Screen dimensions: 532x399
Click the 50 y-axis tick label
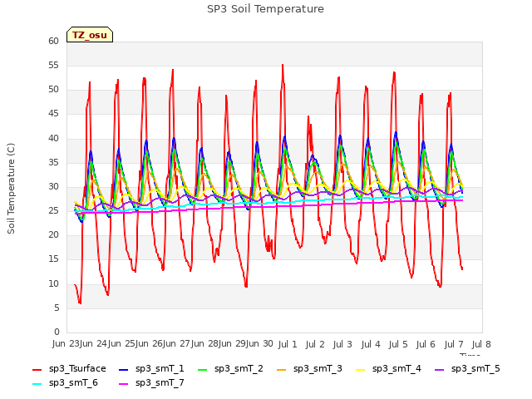(53, 90)
